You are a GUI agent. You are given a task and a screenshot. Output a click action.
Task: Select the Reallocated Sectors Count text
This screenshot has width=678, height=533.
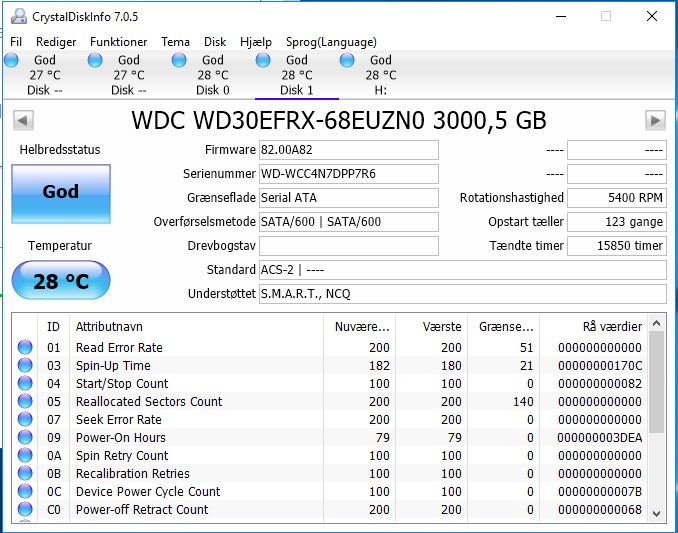click(149, 402)
